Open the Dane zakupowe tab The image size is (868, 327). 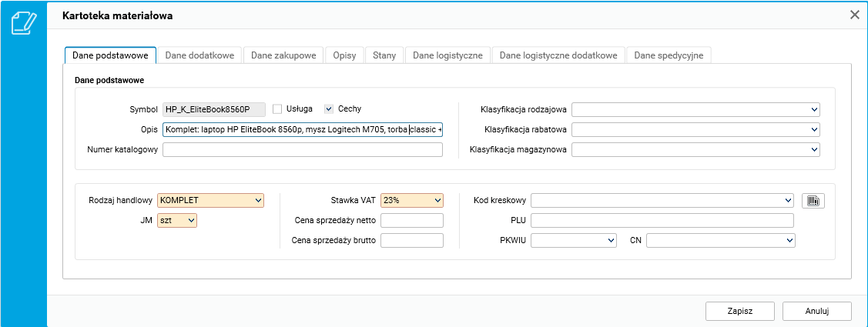point(283,55)
